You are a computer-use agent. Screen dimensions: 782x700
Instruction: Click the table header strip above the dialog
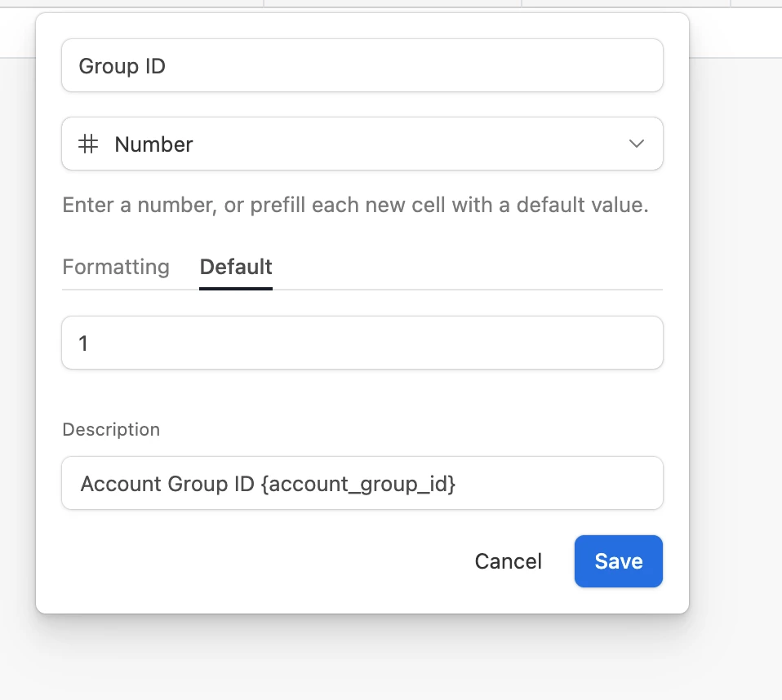391,3
